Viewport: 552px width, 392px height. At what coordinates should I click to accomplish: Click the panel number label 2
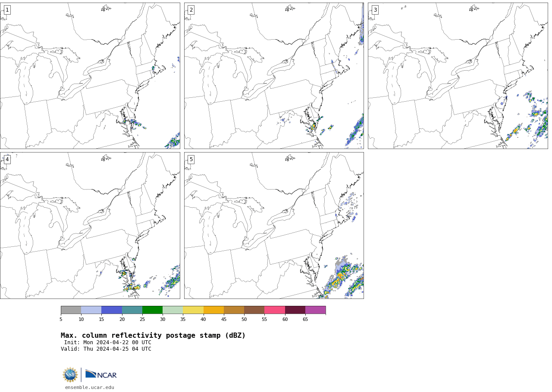pos(191,10)
